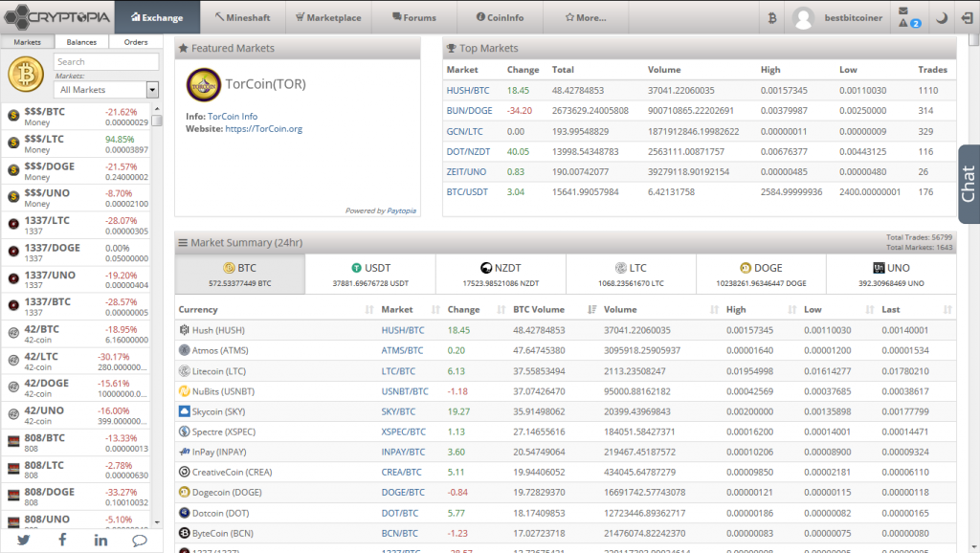The width and height of the screenshot is (980, 553).
Task: Click the TorCoin logo
Action: pos(203,84)
